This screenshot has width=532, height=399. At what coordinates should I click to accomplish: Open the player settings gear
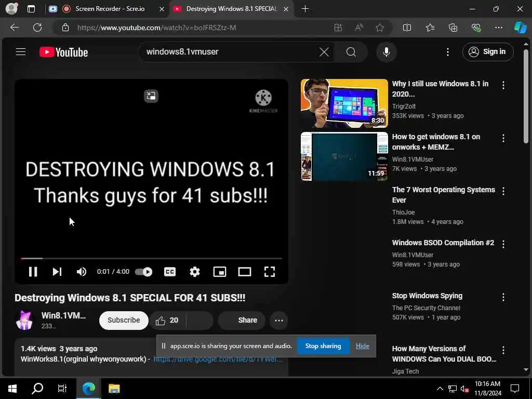(x=194, y=271)
